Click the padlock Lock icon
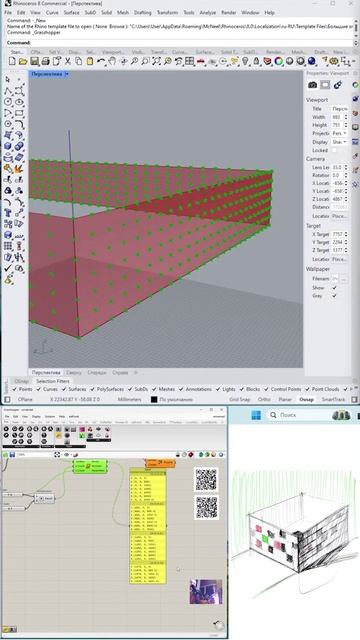Screen dimensions: 360x640 (256, 61)
